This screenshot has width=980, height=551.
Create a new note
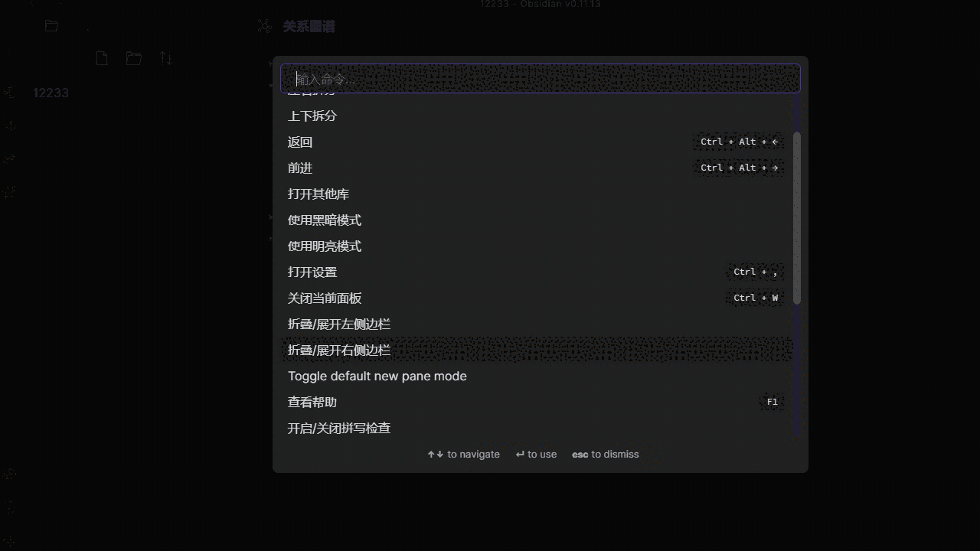click(x=102, y=58)
